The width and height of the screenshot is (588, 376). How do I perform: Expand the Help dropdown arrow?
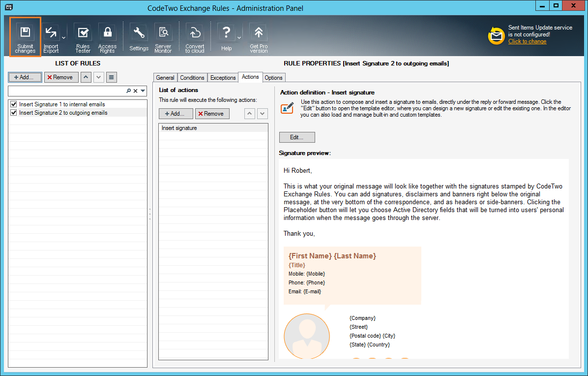pyautogui.click(x=239, y=38)
